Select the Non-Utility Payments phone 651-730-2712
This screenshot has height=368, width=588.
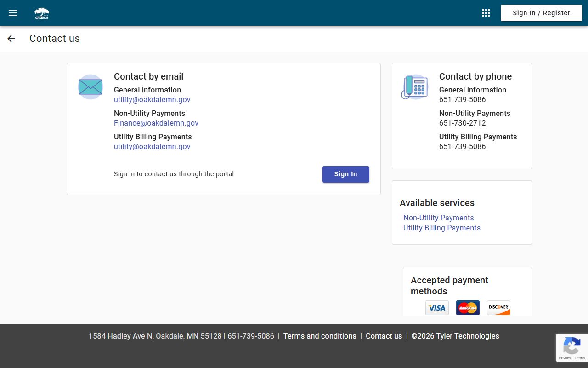coord(462,123)
